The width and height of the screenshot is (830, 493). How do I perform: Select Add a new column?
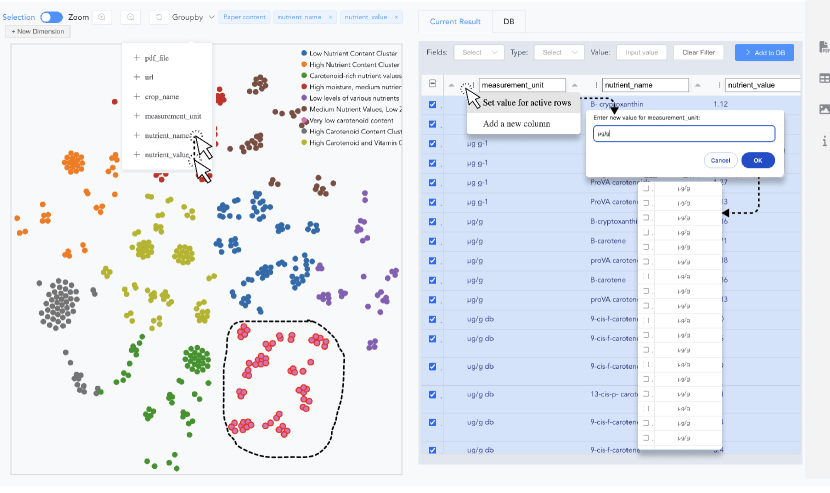click(516, 123)
